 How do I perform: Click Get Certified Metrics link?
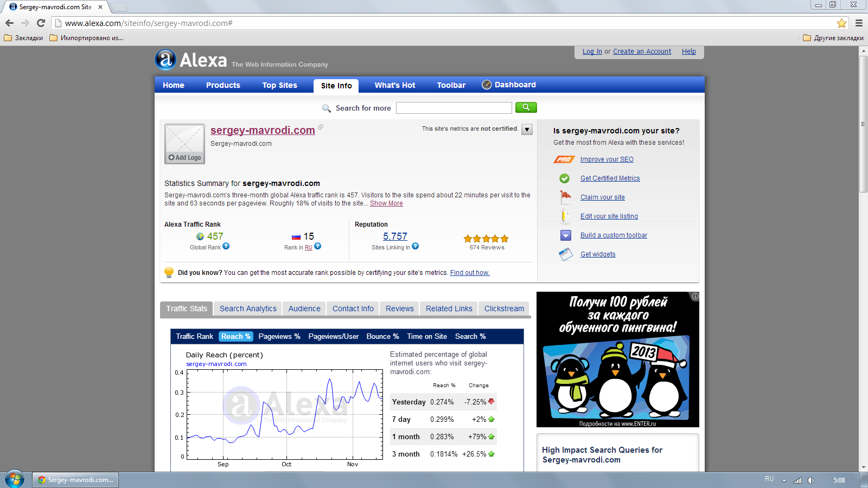pyautogui.click(x=610, y=178)
